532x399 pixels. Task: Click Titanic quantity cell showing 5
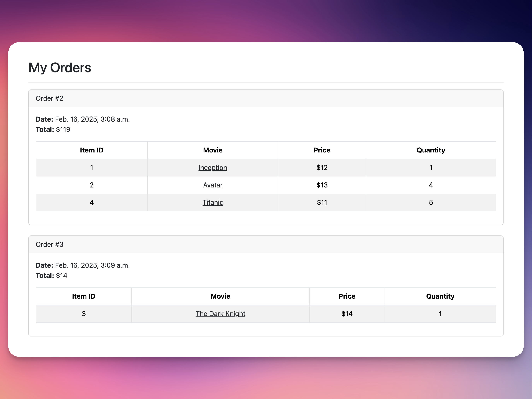pyautogui.click(x=431, y=202)
